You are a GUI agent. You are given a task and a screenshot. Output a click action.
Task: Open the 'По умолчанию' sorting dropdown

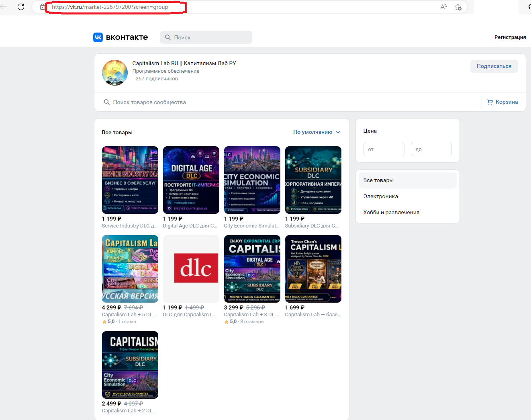click(317, 132)
